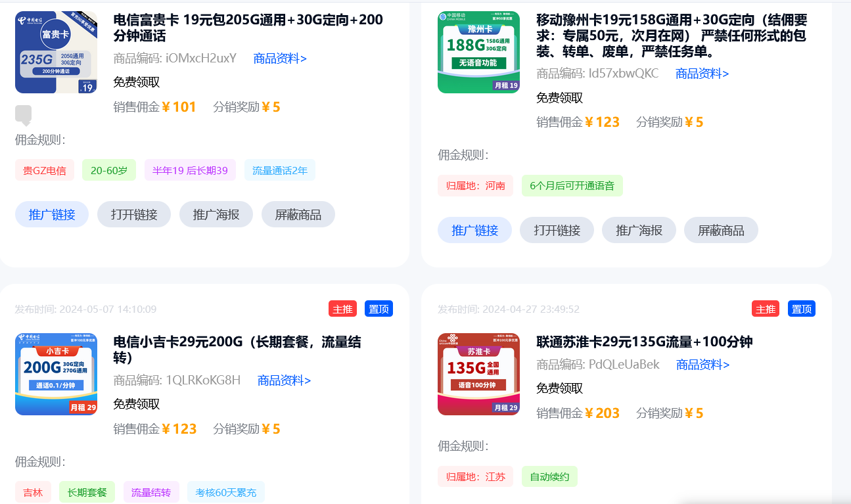Click product code 1QLRKoKG8H

tap(203, 380)
